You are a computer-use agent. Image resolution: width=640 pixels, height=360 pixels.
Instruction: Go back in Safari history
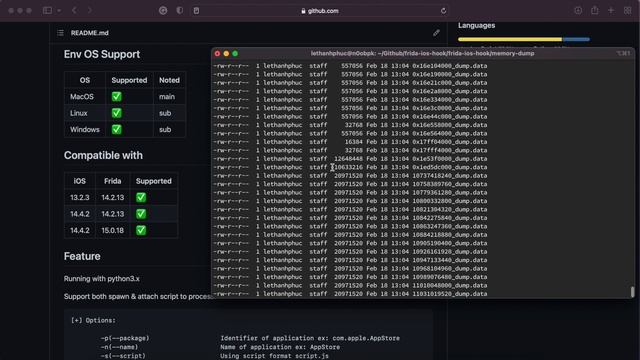tap(74, 11)
